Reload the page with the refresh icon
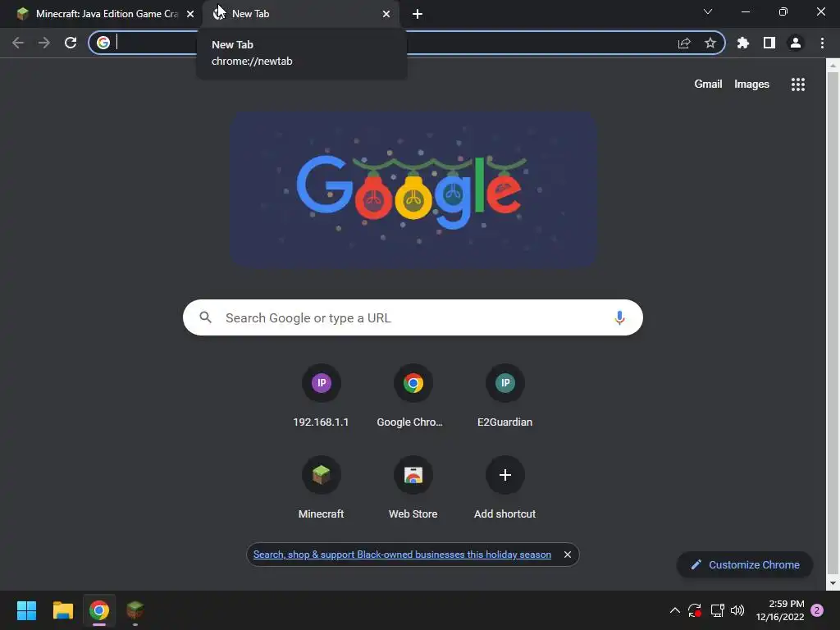The height and width of the screenshot is (630, 840). [x=71, y=43]
